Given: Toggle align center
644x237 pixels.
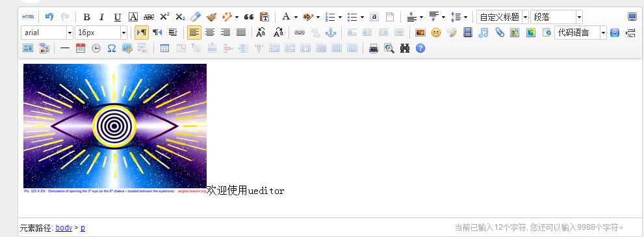Looking at the screenshot, I should (x=210, y=33).
